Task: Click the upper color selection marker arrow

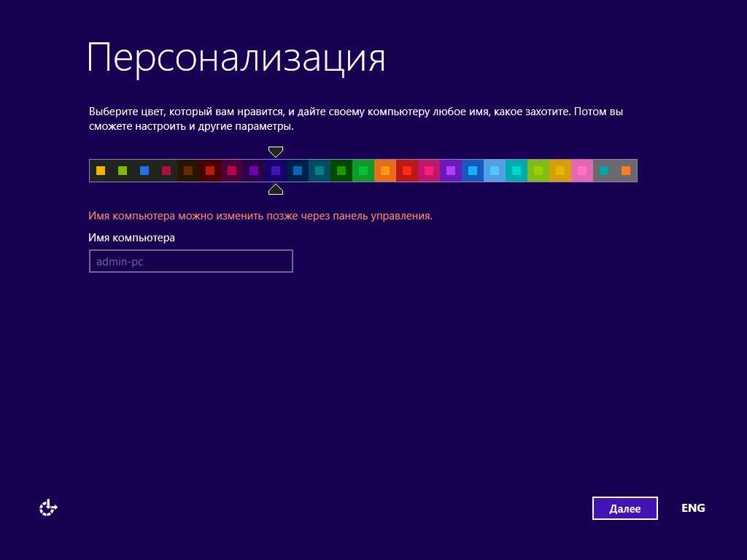Action: [275, 152]
